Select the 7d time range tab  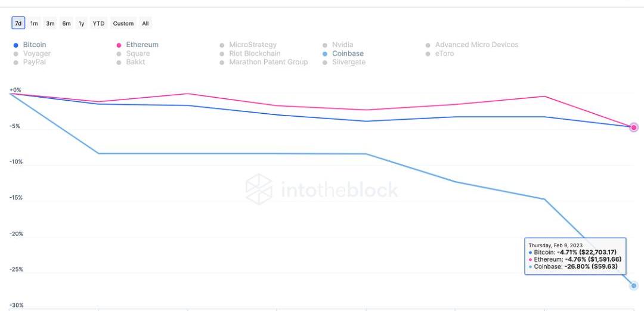pos(18,23)
